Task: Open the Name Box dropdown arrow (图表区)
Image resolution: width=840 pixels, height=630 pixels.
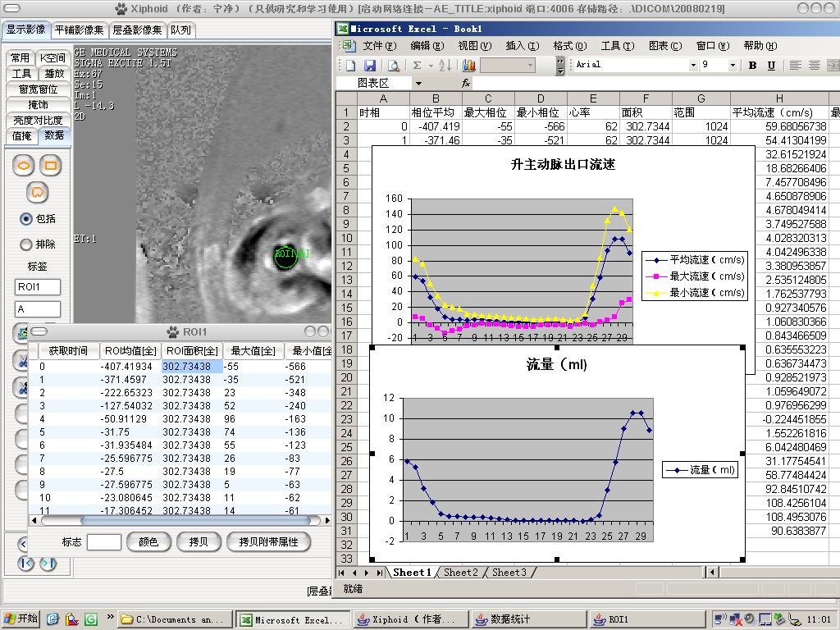Action: [418, 84]
